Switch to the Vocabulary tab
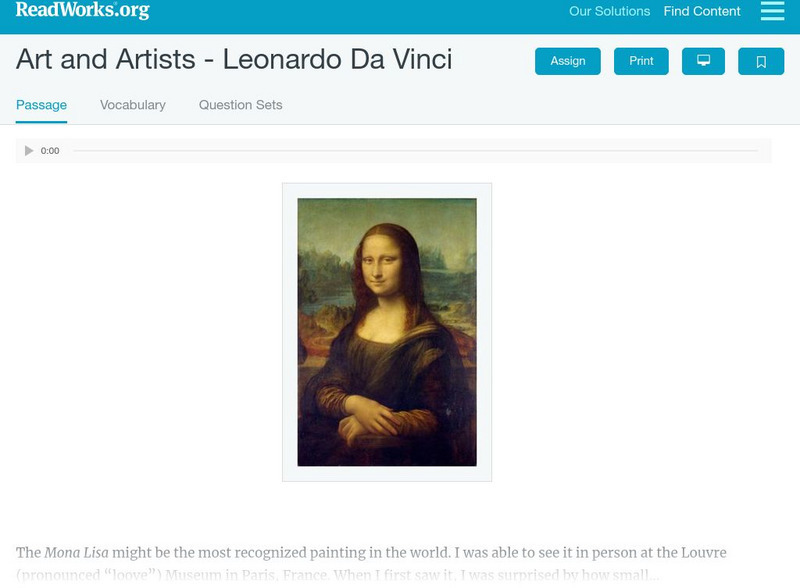 pos(133,105)
